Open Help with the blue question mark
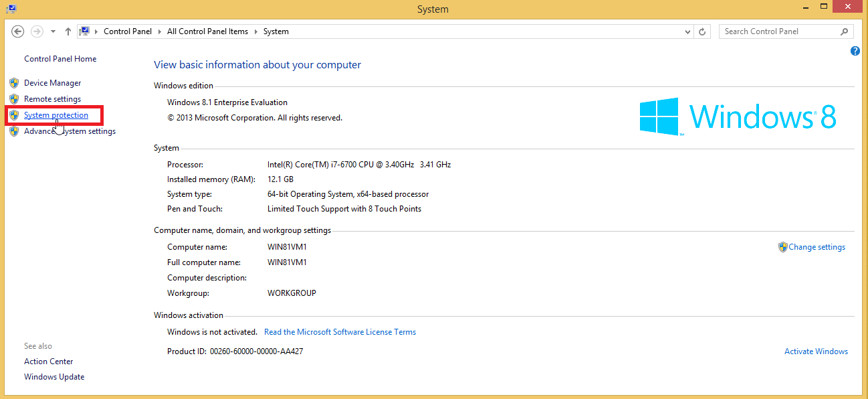Screen dimensions: 868x399 coord(855,51)
